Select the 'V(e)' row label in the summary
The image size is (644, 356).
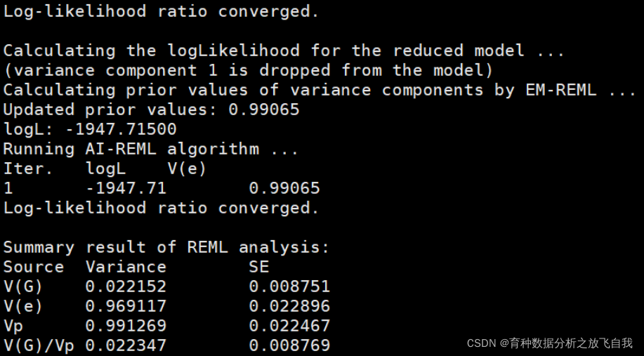[x=23, y=306]
